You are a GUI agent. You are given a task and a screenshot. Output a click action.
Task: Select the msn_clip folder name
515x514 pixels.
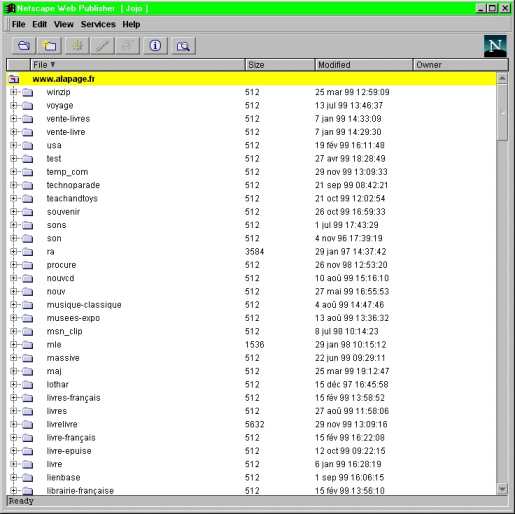65,331
